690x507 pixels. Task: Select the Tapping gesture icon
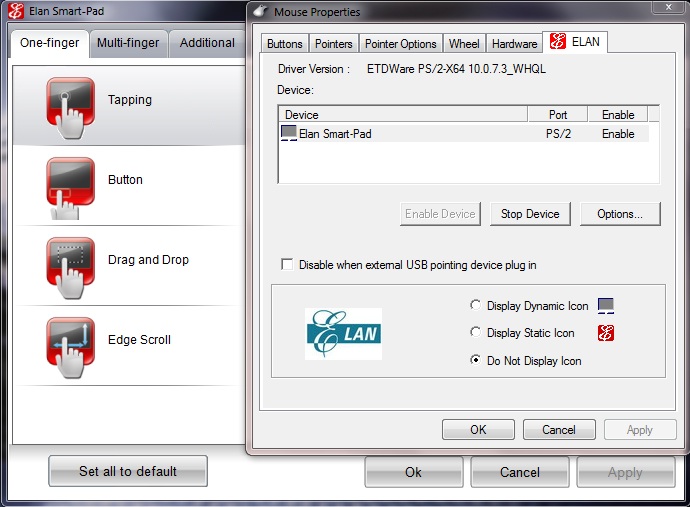(x=70, y=108)
